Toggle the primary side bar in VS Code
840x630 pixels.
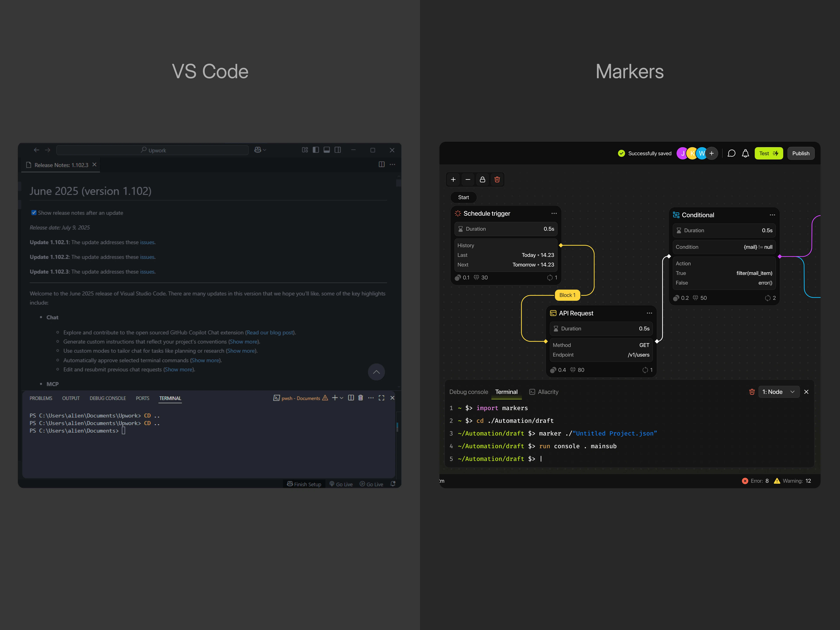click(316, 150)
